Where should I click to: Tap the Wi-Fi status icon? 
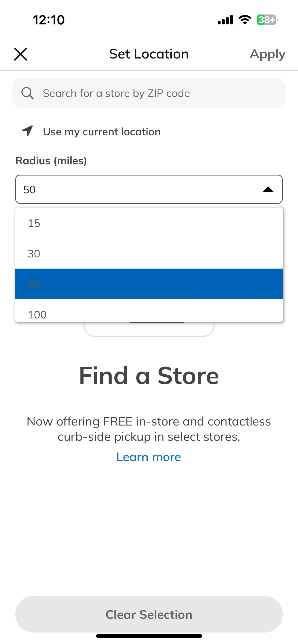tap(245, 20)
